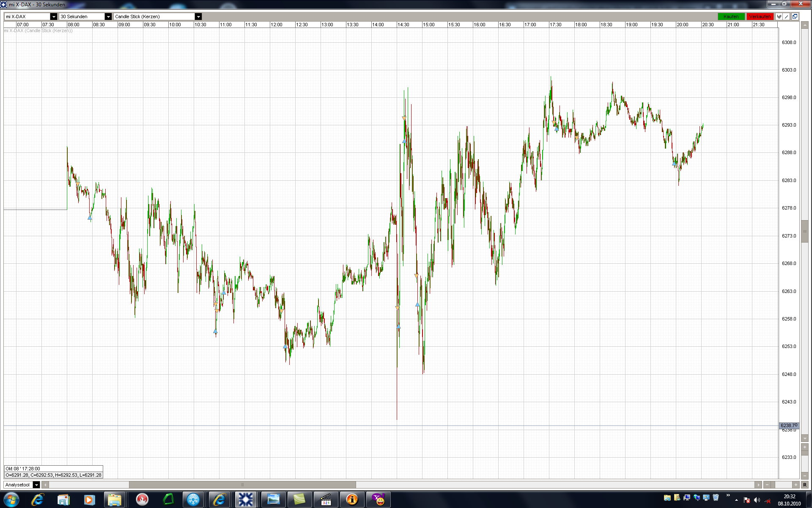
Task: Click the vertical price scrollbar thumb
Action: 804,231
